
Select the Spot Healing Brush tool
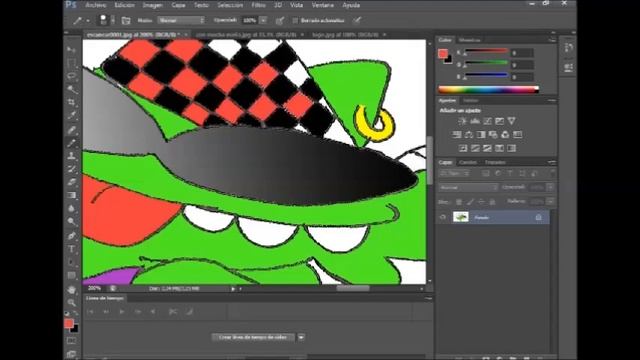(71, 130)
